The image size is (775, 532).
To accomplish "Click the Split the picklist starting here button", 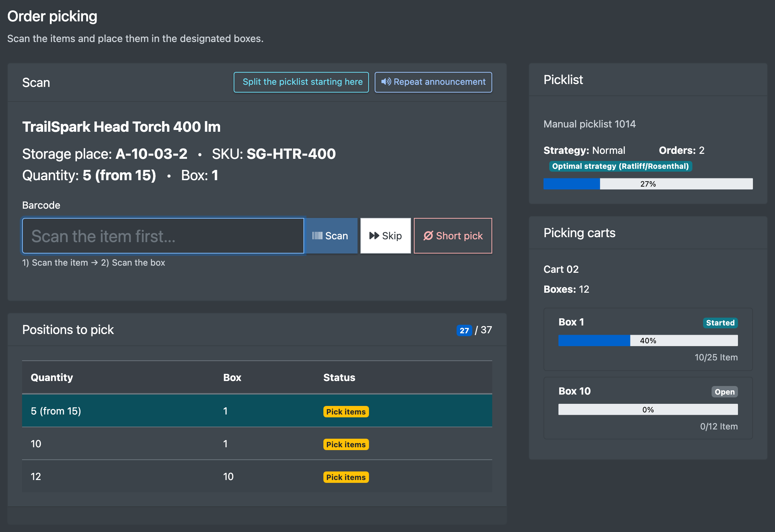I will pyautogui.click(x=301, y=82).
